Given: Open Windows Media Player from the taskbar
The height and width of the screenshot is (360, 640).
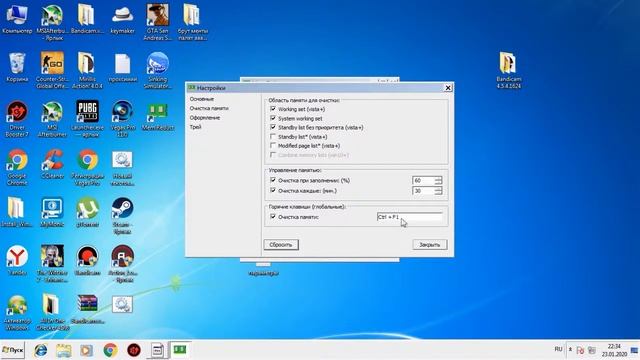Looking at the screenshot, I should point(87,350).
